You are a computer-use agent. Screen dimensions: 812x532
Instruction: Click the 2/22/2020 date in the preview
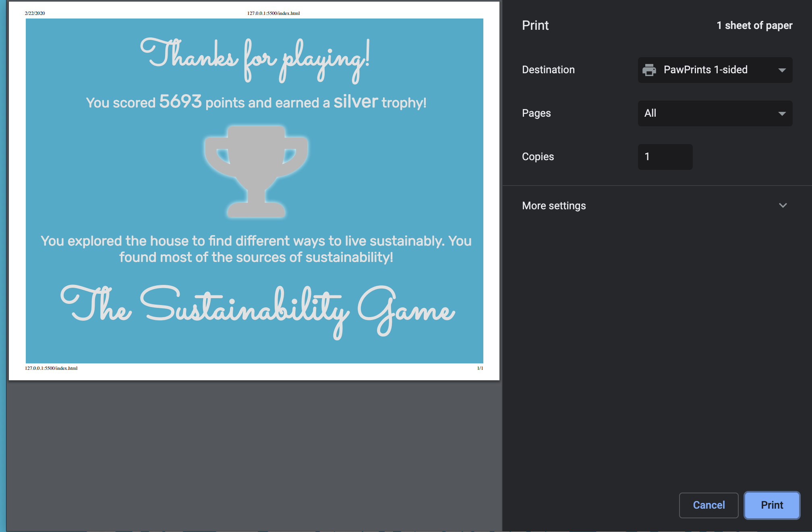tap(35, 13)
